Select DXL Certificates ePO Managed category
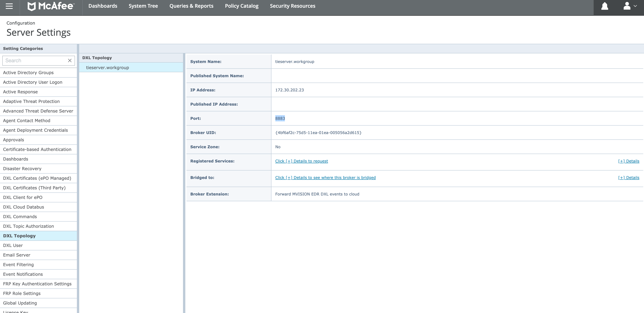Viewport: 644px width, 313px height. tap(37, 178)
